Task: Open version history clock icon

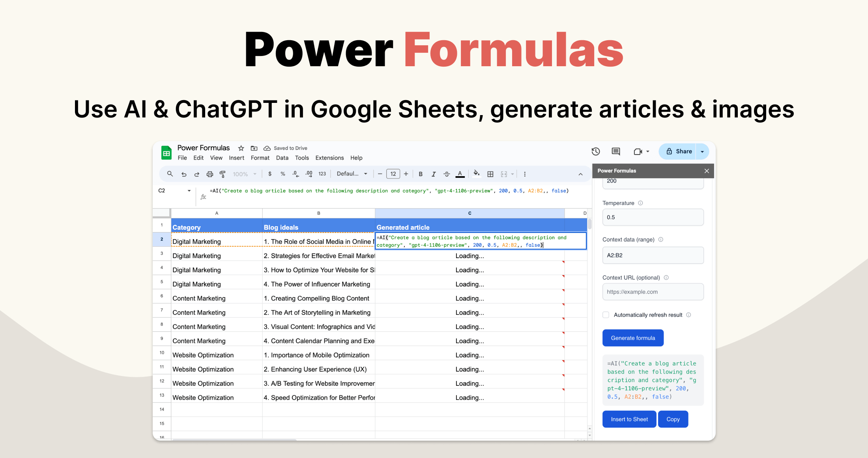Action: (x=596, y=151)
